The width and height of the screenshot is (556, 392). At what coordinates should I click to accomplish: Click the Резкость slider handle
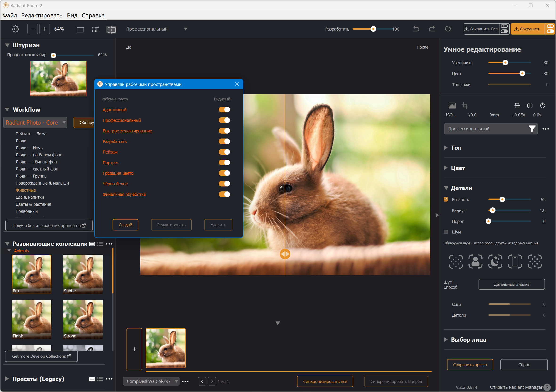pyautogui.click(x=502, y=199)
